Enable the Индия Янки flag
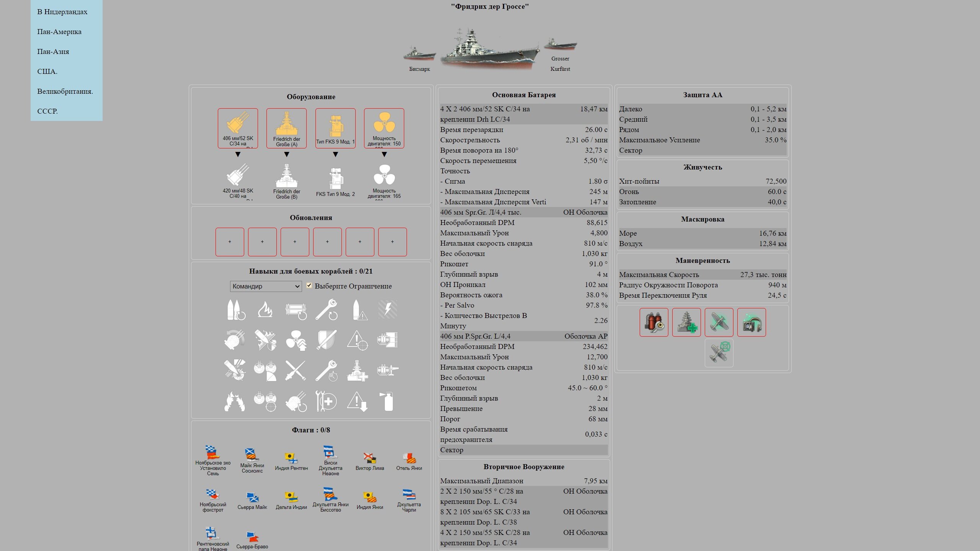 pyautogui.click(x=370, y=500)
